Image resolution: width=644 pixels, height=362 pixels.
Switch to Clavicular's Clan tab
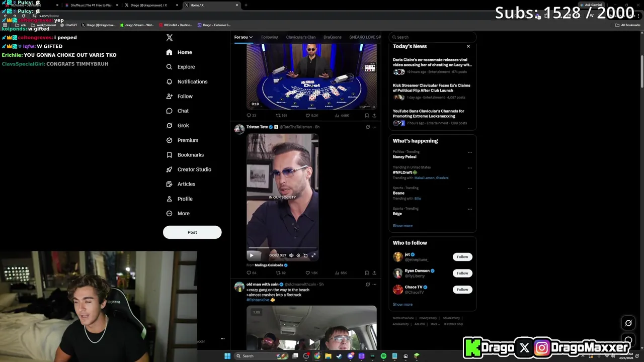click(301, 37)
